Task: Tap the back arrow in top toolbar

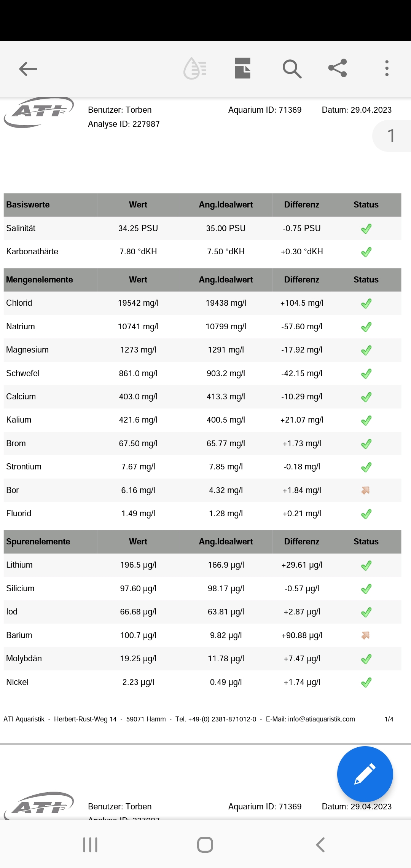Action: click(x=28, y=69)
